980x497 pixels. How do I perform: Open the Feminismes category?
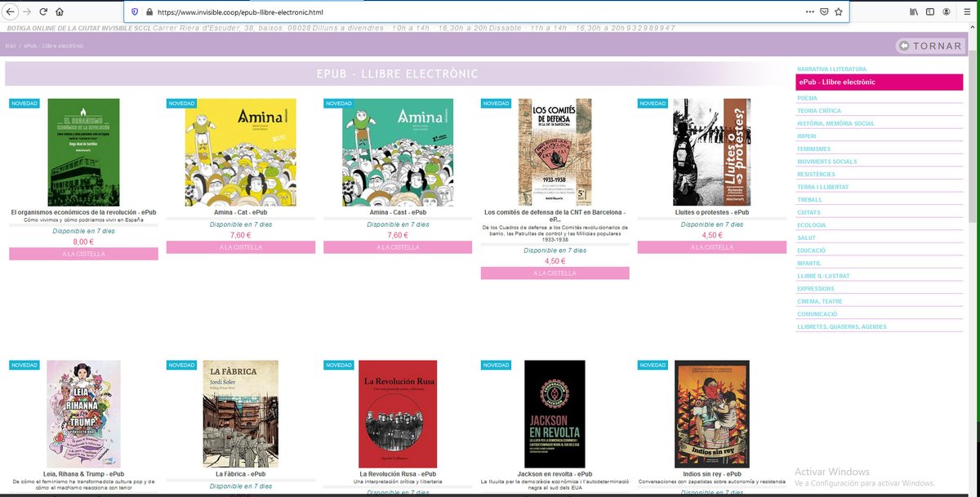(813, 149)
